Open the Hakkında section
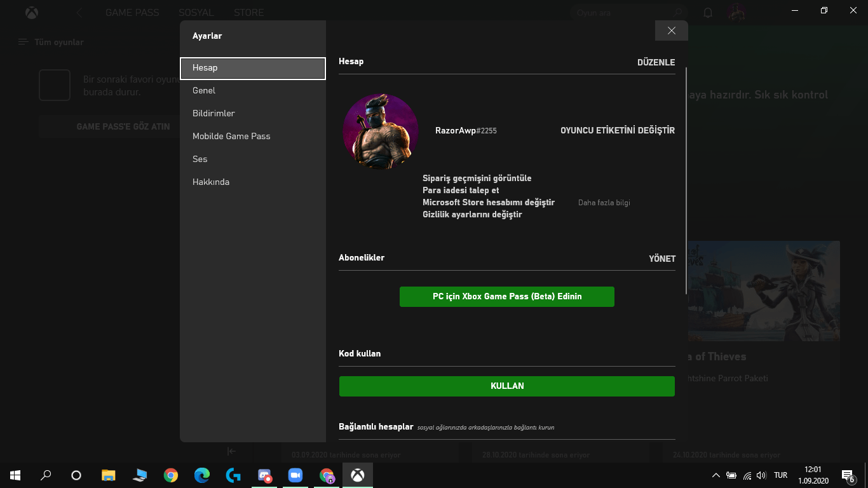This screenshot has width=868, height=488. click(x=253, y=182)
